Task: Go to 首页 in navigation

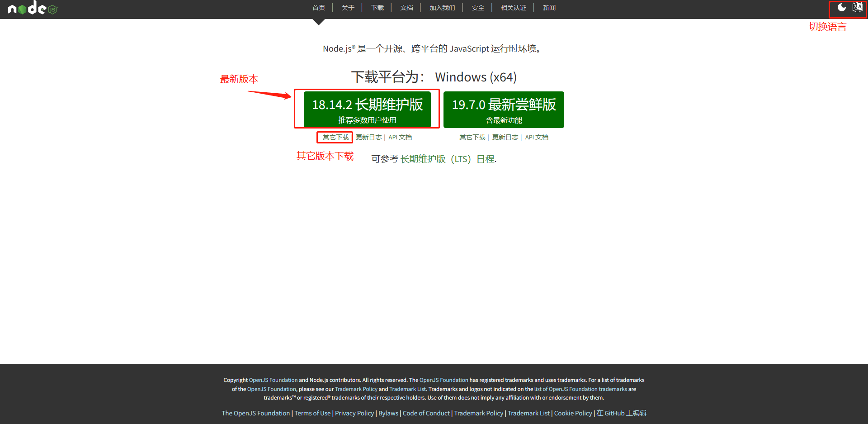Action: 319,8
